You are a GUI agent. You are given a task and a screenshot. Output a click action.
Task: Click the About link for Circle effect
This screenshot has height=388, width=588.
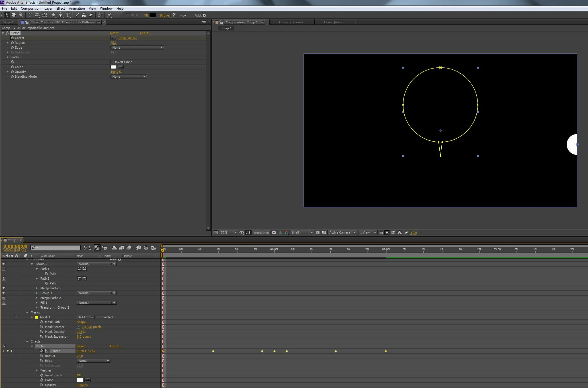pos(145,33)
